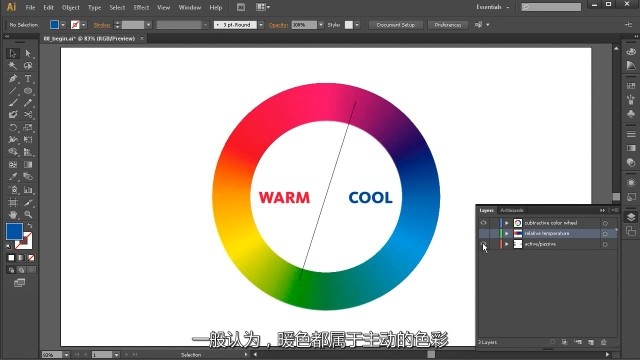Viewport: 640px width, 360px height.
Task: Click the blue Fill color swatch
Action: coord(14,231)
